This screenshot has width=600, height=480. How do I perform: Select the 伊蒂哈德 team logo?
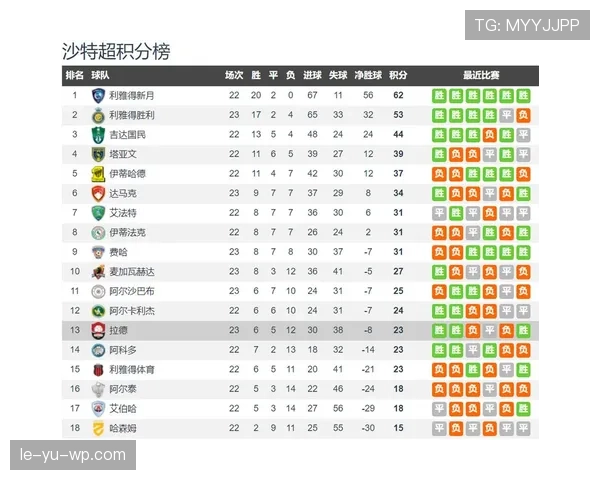coord(98,174)
